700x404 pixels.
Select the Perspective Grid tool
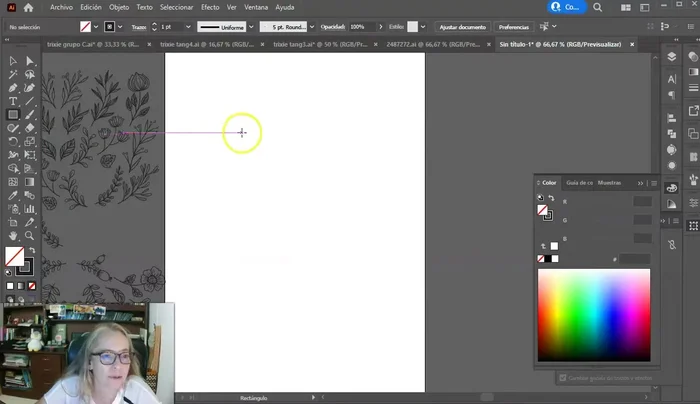[29, 168]
